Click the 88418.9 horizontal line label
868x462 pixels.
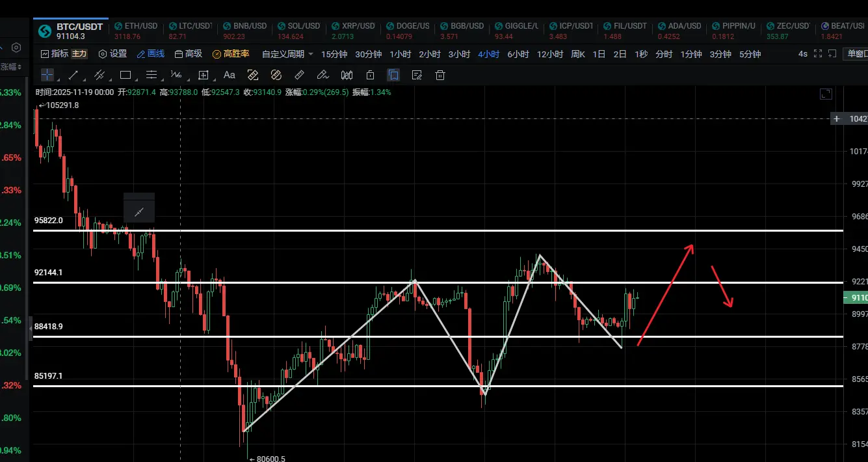49,326
